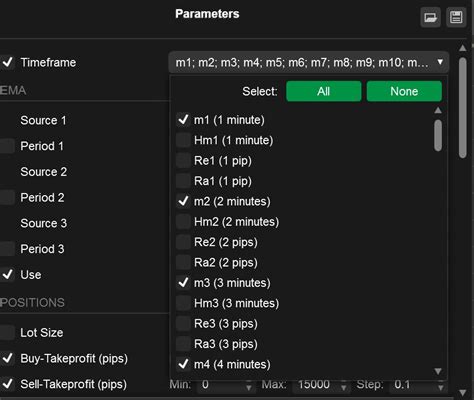Select the Hm3 (3 minutes) list entry

click(236, 303)
